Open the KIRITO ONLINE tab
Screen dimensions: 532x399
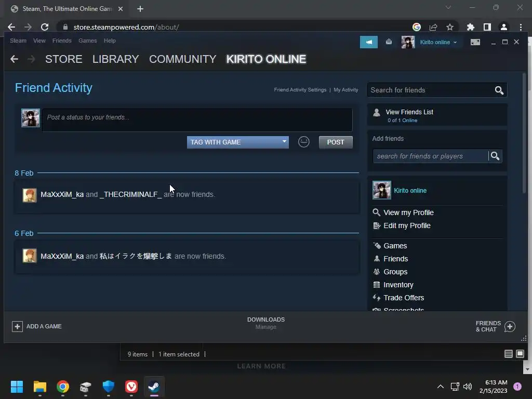(266, 59)
